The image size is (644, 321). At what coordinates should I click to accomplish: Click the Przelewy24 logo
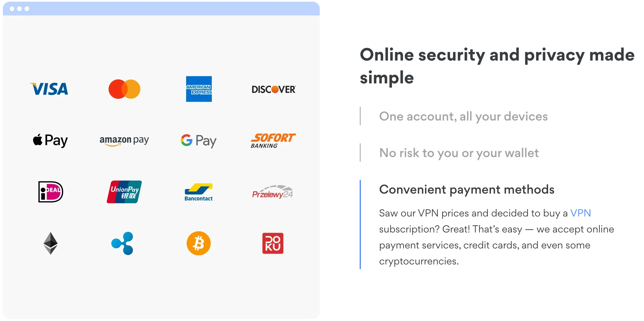click(273, 192)
